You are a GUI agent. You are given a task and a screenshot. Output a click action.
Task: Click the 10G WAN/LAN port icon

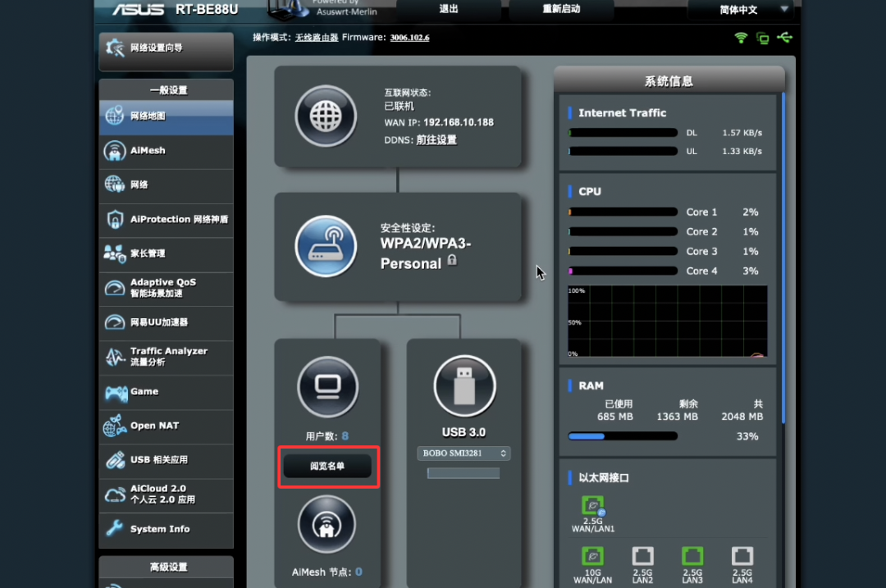pyautogui.click(x=593, y=557)
